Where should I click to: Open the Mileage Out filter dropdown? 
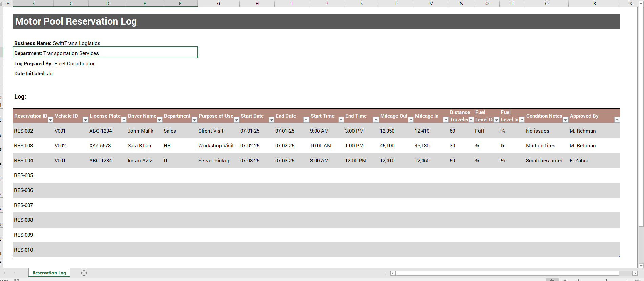point(411,120)
